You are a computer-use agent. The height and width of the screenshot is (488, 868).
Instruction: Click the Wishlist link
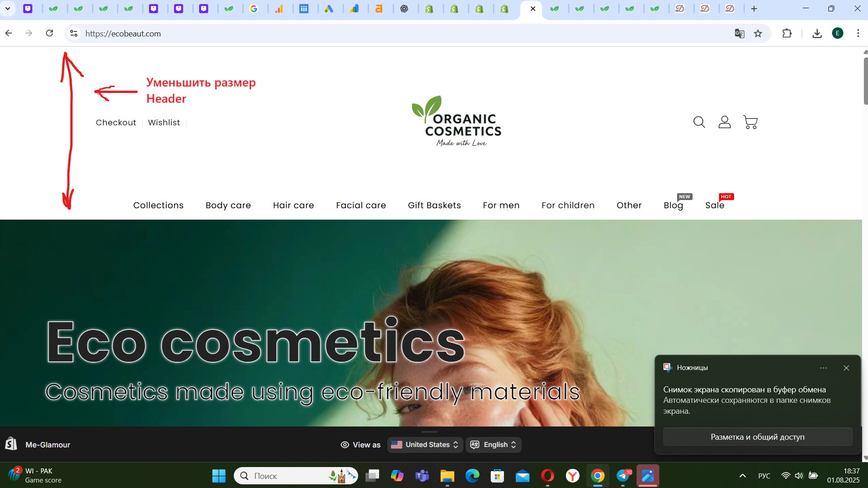[164, 123]
